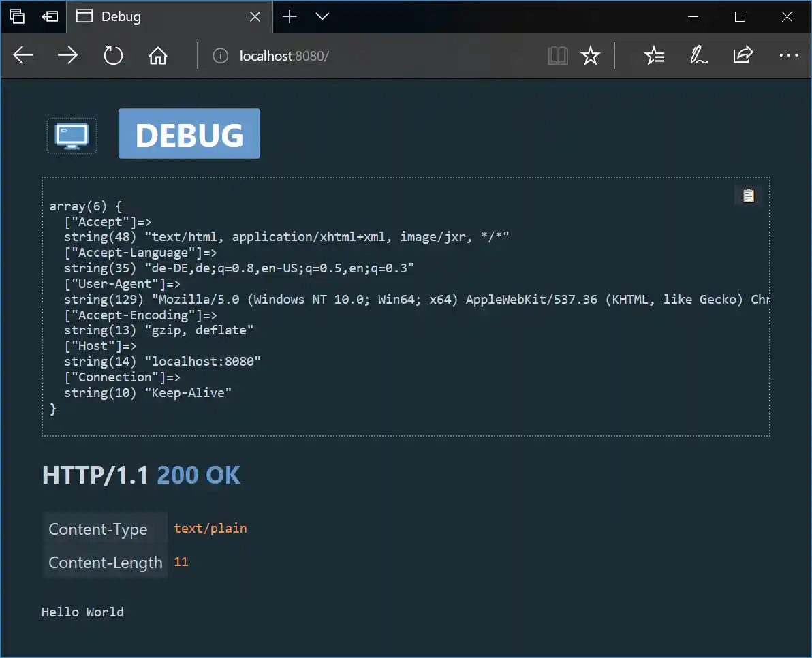This screenshot has width=812, height=658.
Task: Click the string(14) "localhost:8080" value
Action: pyautogui.click(x=162, y=362)
